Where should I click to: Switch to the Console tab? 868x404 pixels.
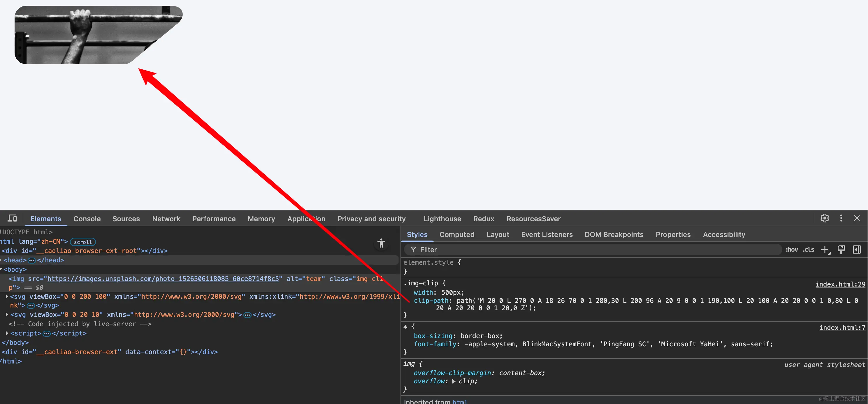[x=87, y=219]
